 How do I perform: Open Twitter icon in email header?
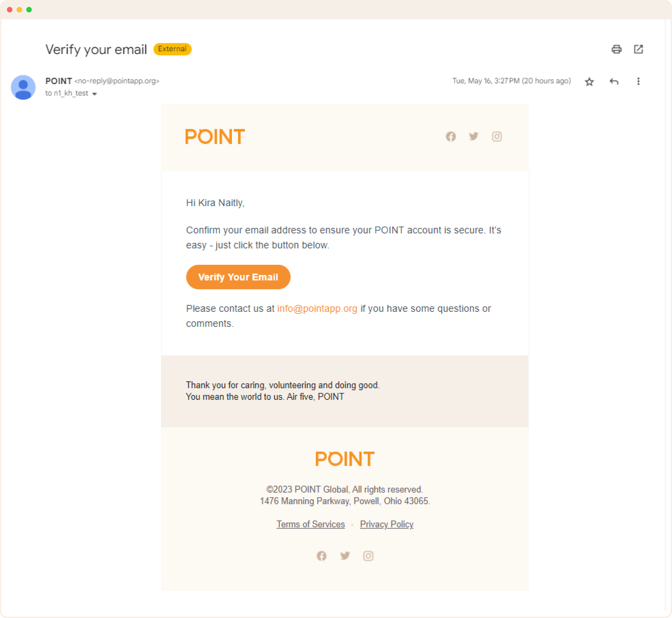[x=474, y=136]
